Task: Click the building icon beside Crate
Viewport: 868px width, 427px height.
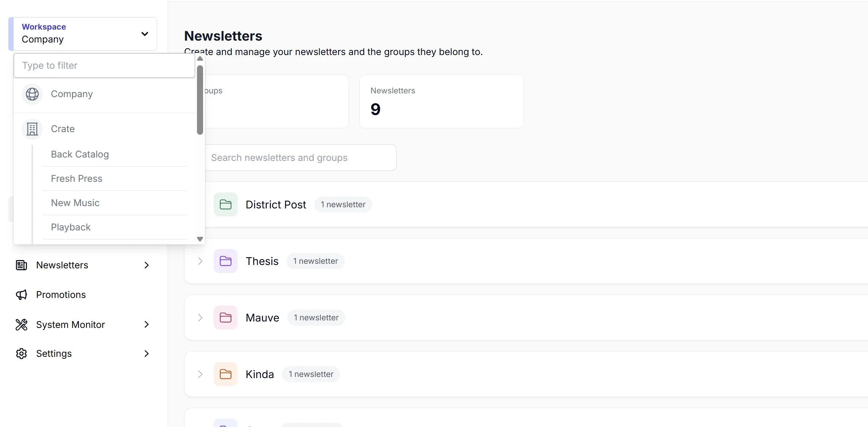Action: (x=32, y=129)
